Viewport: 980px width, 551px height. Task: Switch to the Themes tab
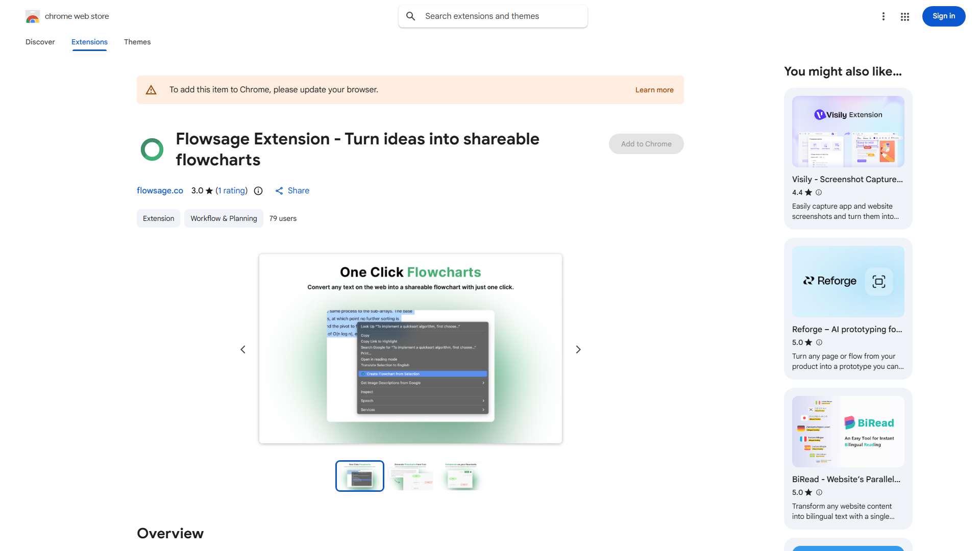click(137, 42)
